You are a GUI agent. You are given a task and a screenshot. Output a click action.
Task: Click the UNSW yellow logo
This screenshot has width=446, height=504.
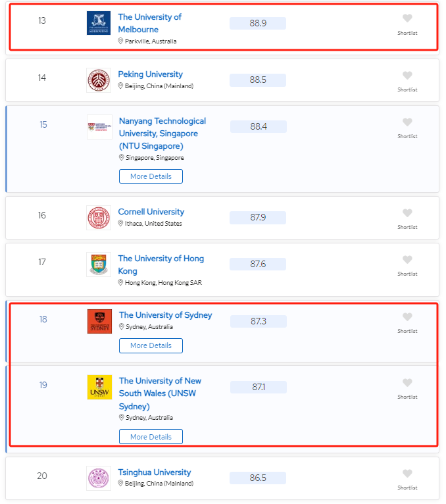tap(99, 387)
